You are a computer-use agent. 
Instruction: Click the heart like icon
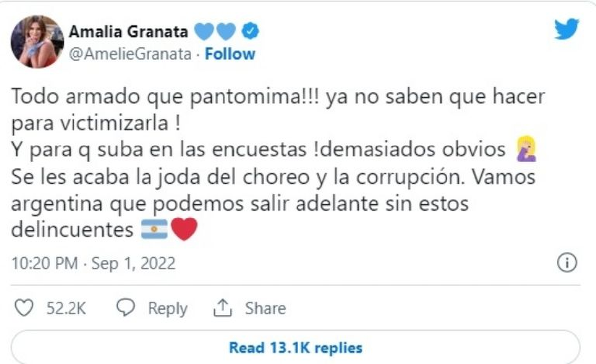pos(23,308)
